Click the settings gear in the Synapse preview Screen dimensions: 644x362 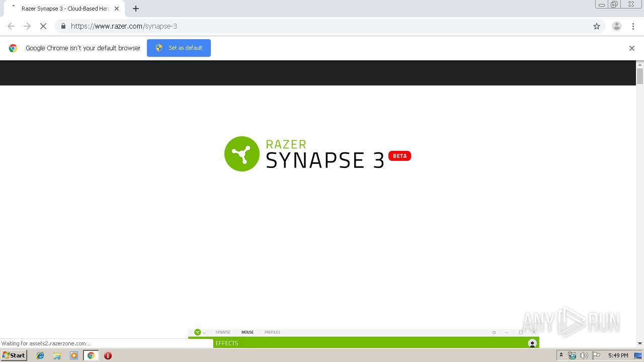(x=494, y=332)
